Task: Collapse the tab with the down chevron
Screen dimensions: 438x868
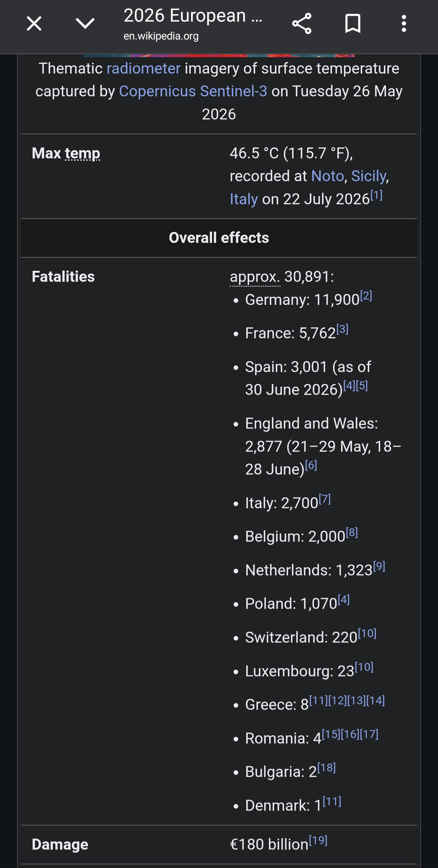Action: [x=85, y=24]
